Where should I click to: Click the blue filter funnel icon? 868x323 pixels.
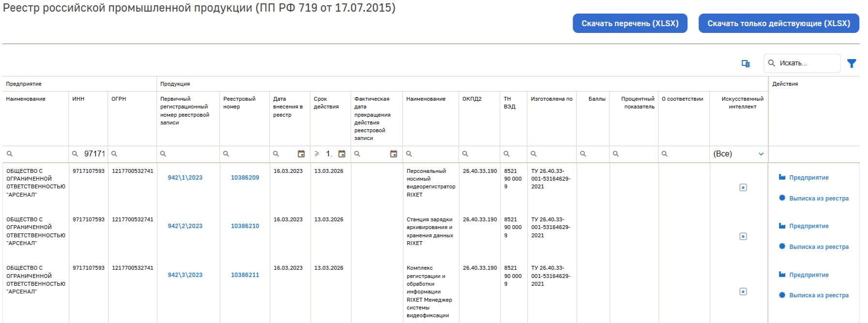(x=852, y=63)
